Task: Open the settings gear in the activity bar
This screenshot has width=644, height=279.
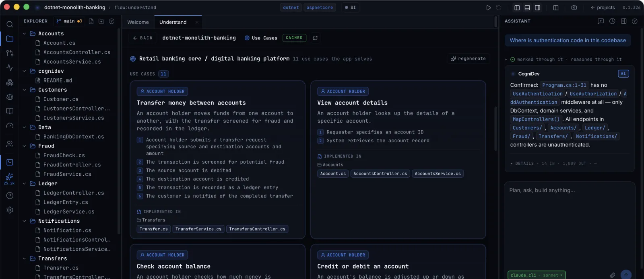Action: 10,210
